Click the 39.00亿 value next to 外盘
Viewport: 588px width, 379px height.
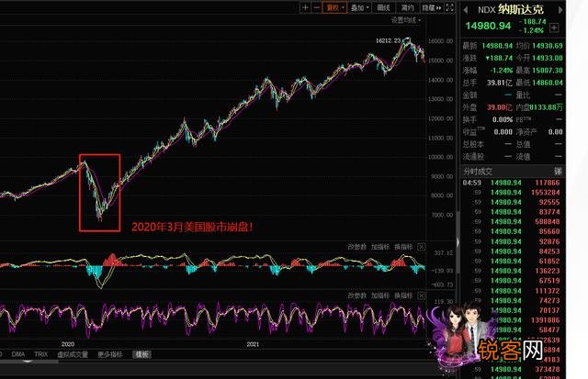[500, 107]
